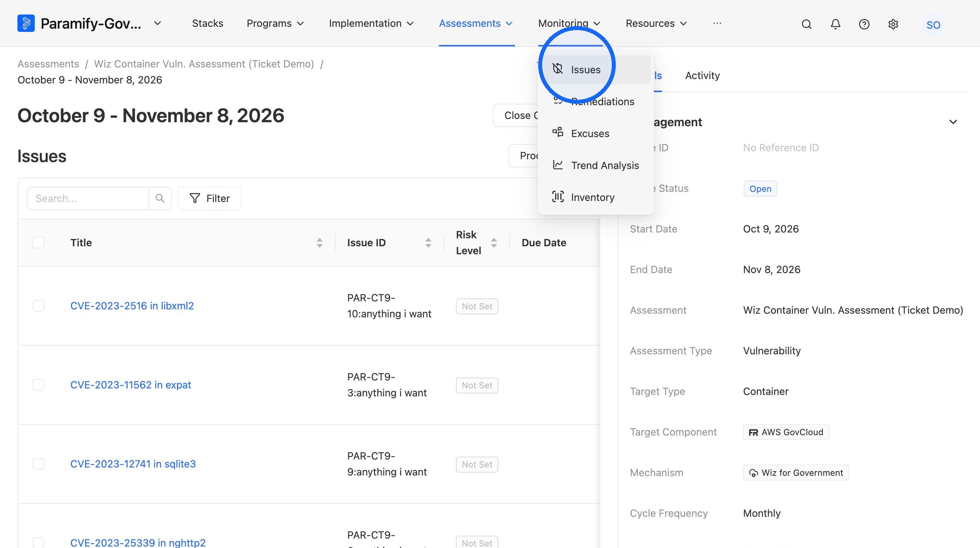Screen dimensions: 980x548
Task: Click the Inventory barcode icon
Action: (558, 197)
